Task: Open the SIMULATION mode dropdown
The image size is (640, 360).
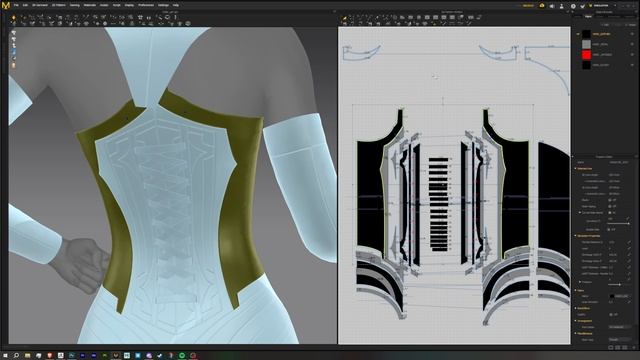Action: pyautogui.click(x=602, y=6)
